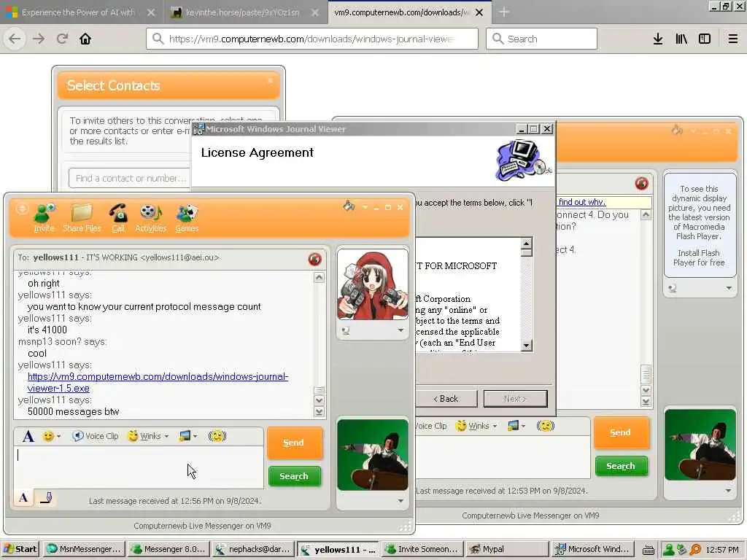Screen dimensions: 747x560
Task: Expand the Winks dropdown arrow in front chat
Action: click(166, 436)
